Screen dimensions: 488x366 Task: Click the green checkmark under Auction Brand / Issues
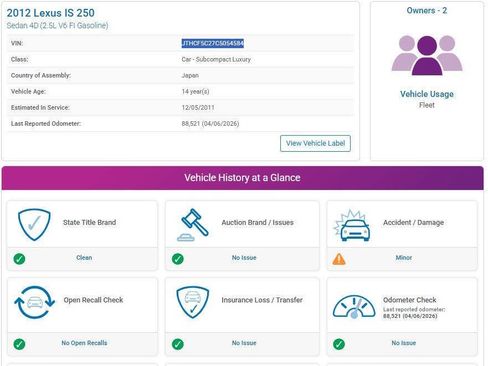(178, 259)
